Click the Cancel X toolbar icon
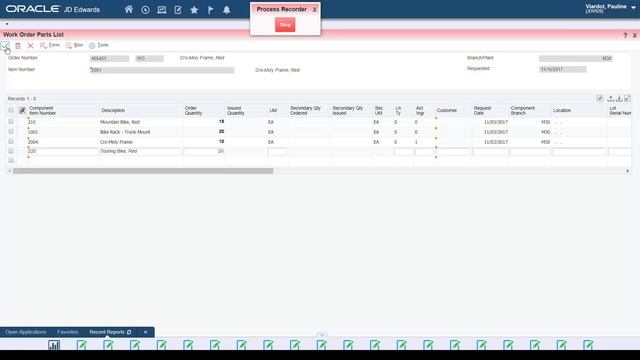Screen dimensions: 640x360 click(x=30, y=46)
